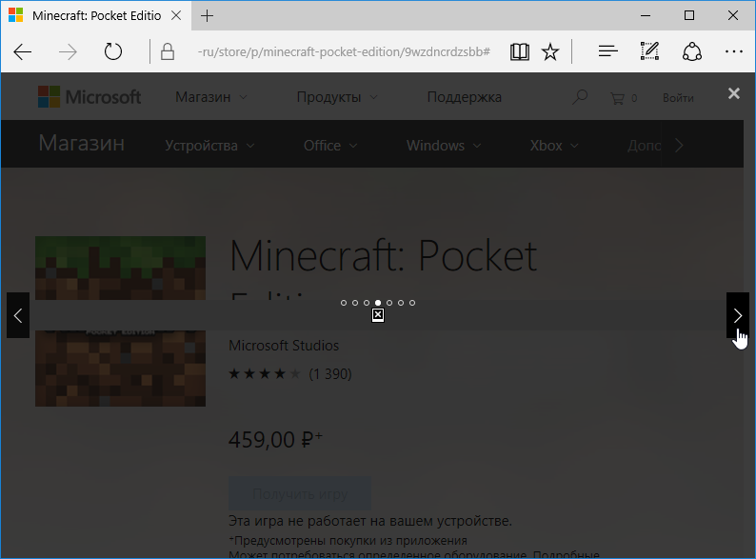756x559 pixels.
Task: Click the Refresh page icon
Action: (x=113, y=51)
